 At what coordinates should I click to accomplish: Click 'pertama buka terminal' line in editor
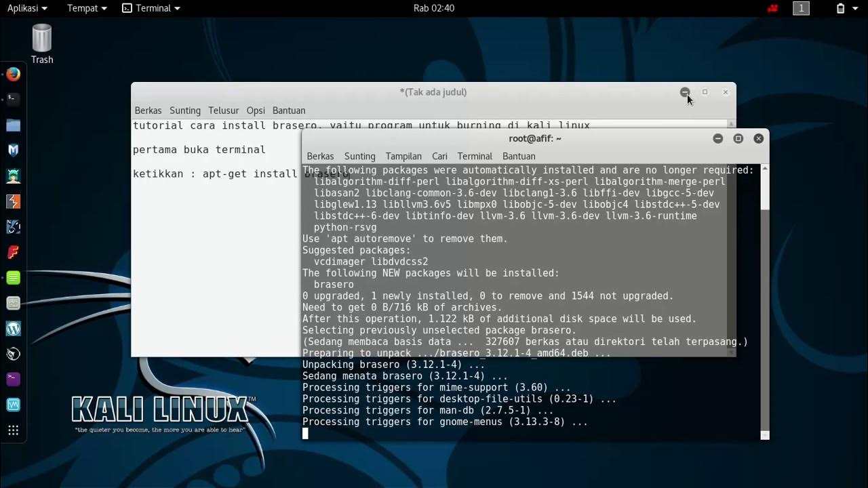click(x=199, y=150)
